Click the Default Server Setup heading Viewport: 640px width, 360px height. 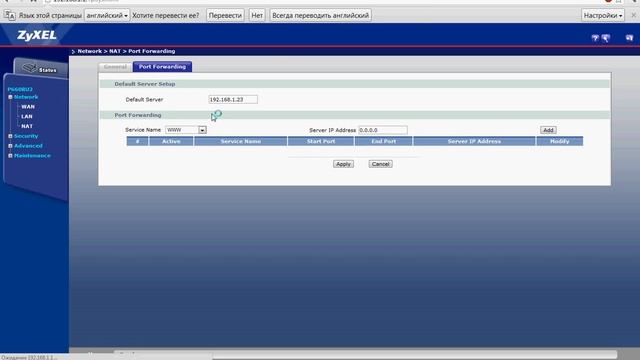(x=145, y=84)
